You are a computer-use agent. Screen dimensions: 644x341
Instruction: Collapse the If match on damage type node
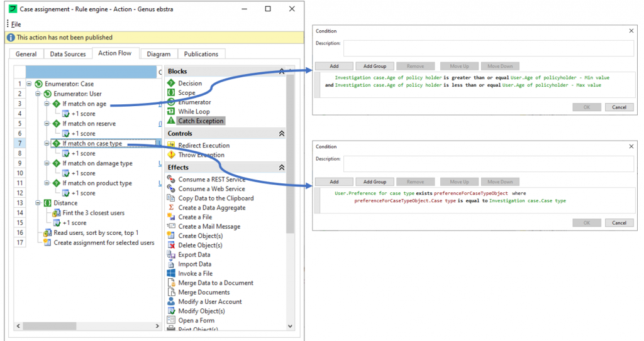click(47, 163)
